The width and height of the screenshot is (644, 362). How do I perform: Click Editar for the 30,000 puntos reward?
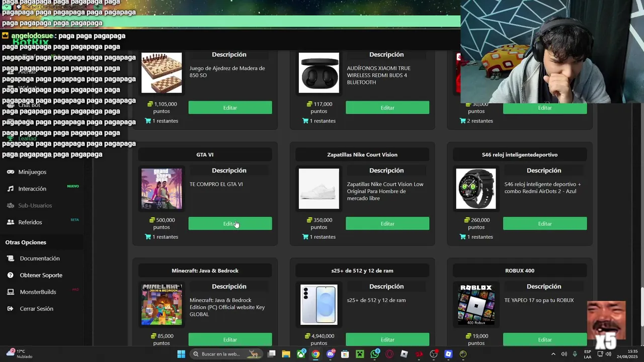(545, 108)
